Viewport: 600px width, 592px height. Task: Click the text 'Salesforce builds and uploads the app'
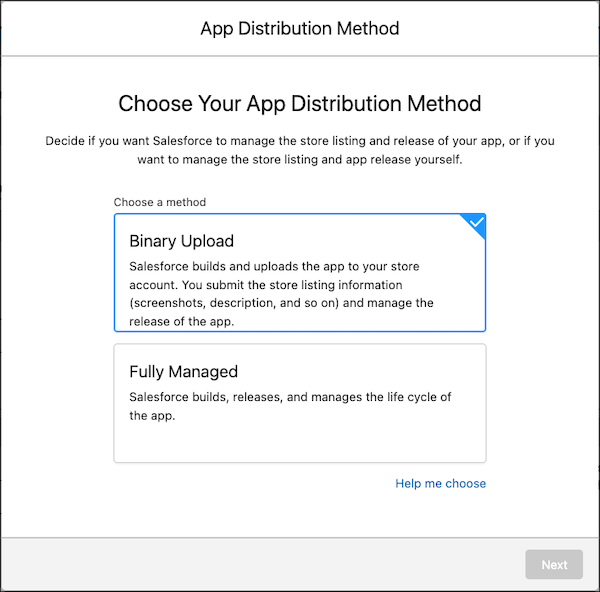pyautogui.click(x=281, y=294)
